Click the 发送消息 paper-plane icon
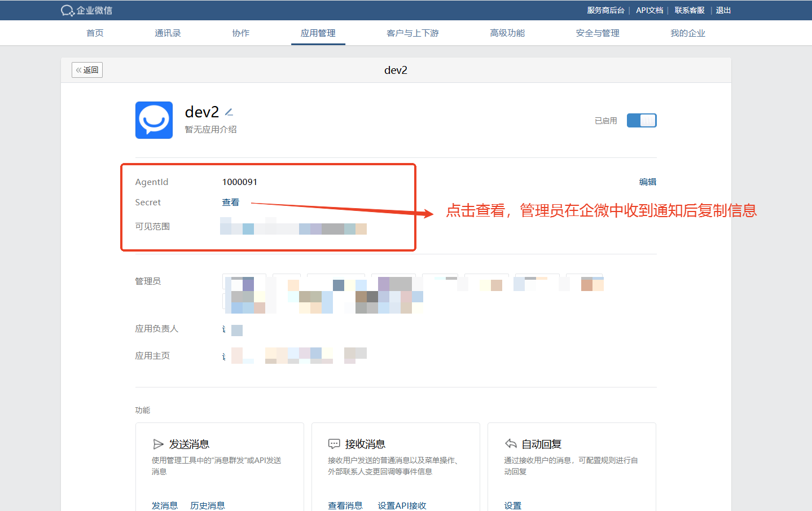This screenshot has height=511, width=812. pyautogui.click(x=158, y=444)
